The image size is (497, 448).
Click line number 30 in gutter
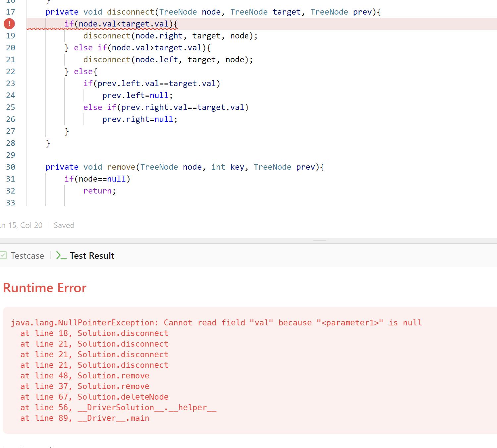pyautogui.click(x=11, y=167)
